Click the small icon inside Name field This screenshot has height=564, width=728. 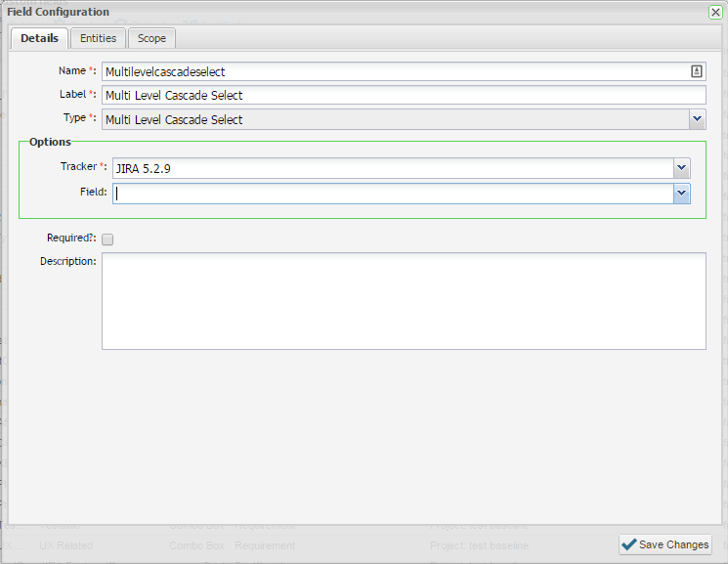point(697,71)
